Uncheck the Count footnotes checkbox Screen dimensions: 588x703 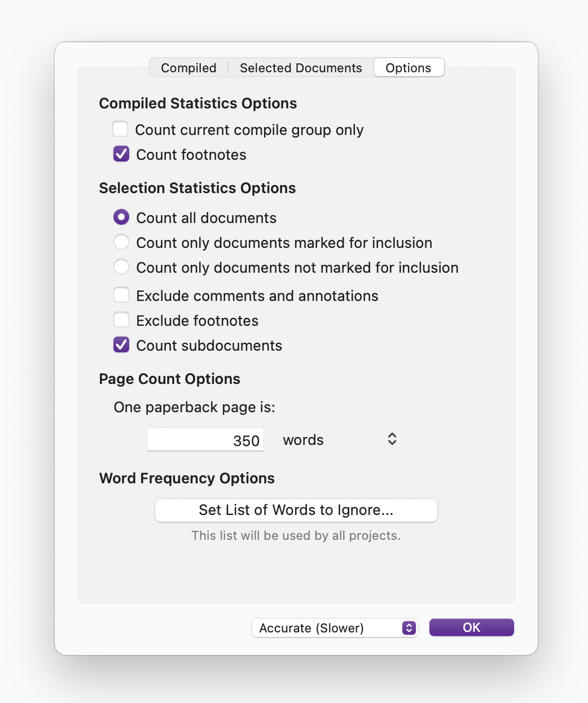[121, 154]
